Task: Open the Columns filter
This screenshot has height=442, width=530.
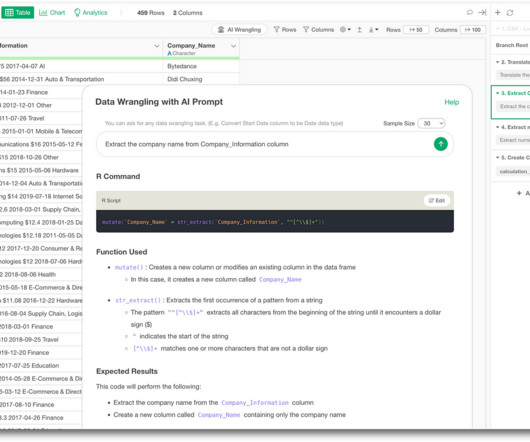Action: pyautogui.click(x=318, y=30)
